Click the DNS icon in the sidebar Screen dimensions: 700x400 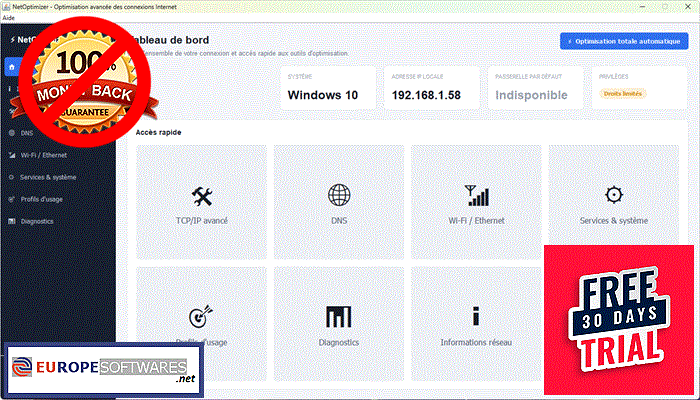(x=12, y=133)
